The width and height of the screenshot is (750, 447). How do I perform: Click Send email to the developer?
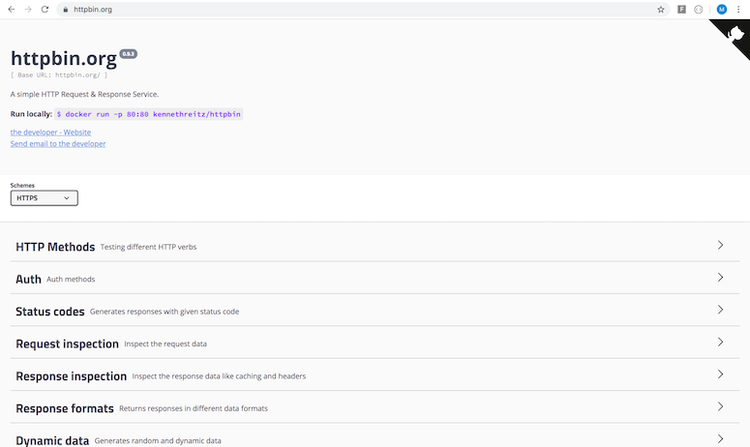[58, 144]
